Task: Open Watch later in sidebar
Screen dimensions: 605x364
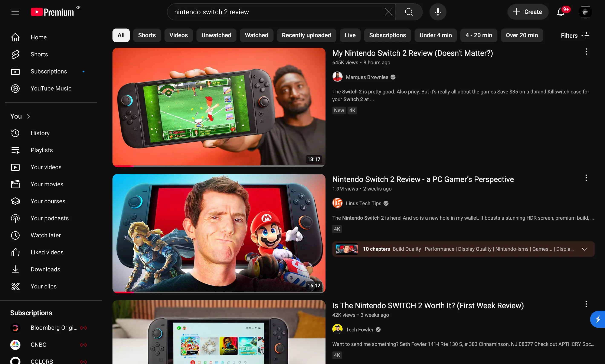Action: coord(51,235)
